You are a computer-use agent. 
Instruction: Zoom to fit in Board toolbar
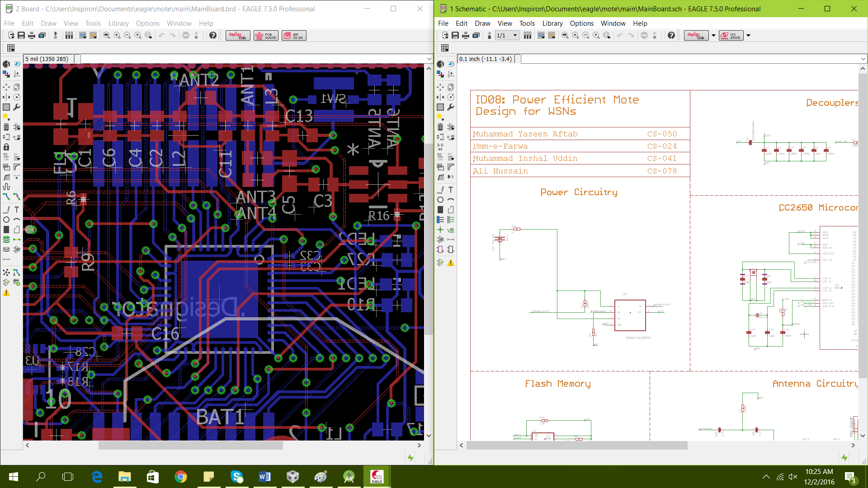coord(107,35)
